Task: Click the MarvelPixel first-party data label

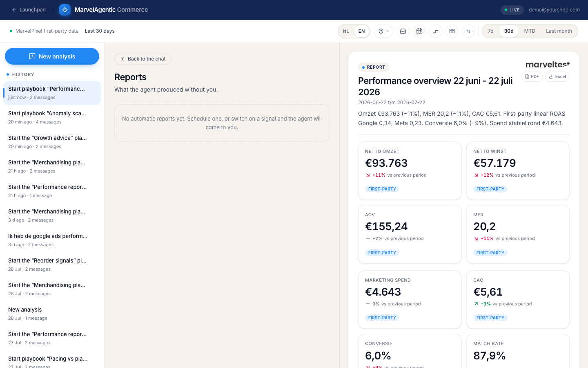Action: point(47,31)
